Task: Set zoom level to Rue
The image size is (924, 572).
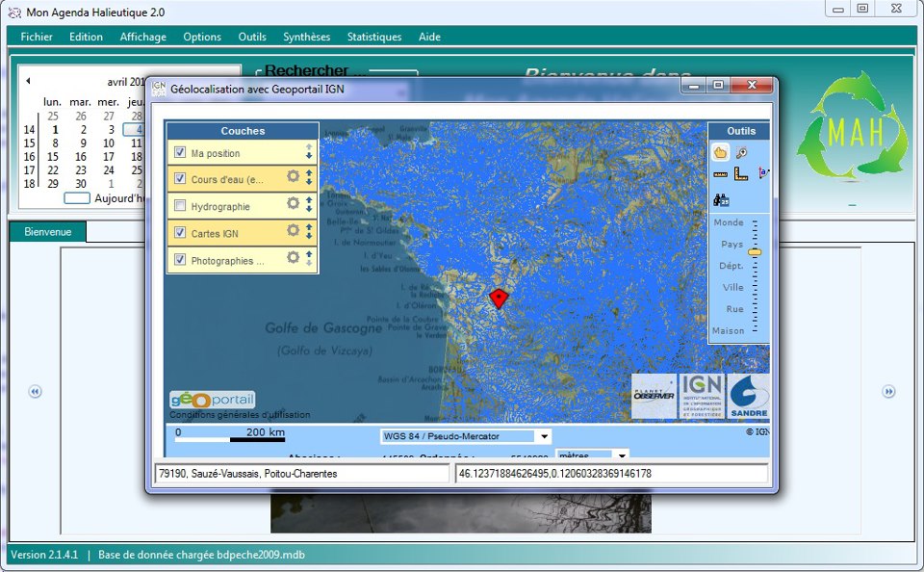Action: click(x=734, y=309)
